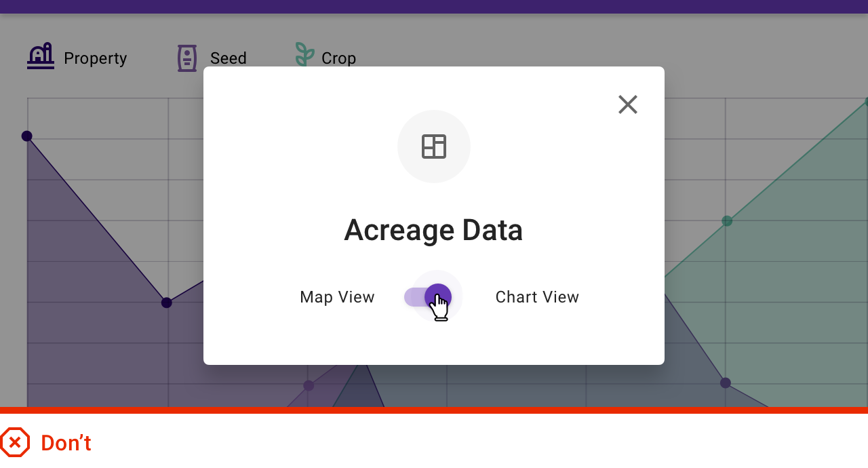Click the green data point right of the dialog

pos(727,220)
